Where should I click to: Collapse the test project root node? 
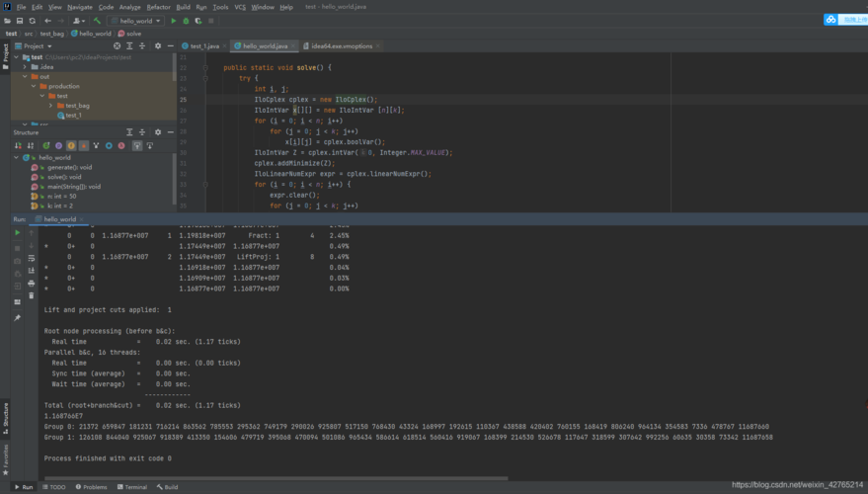[16, 57]
